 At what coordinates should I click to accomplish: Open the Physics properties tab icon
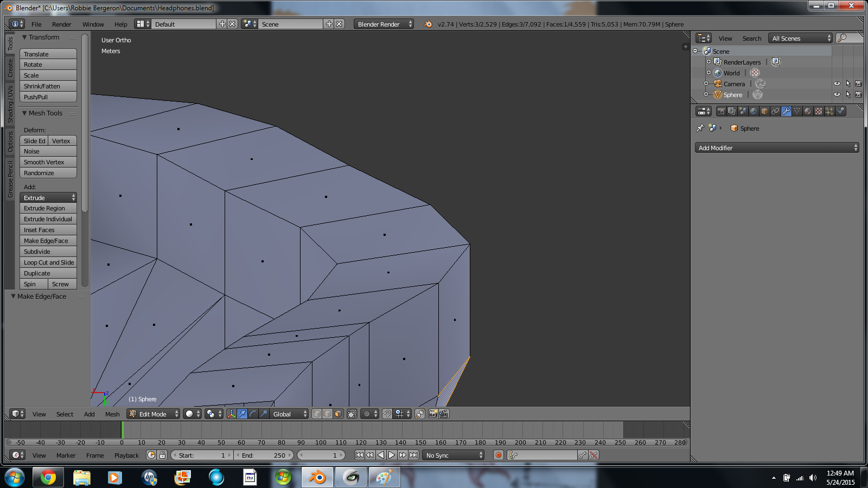click(x=840, y=111)
